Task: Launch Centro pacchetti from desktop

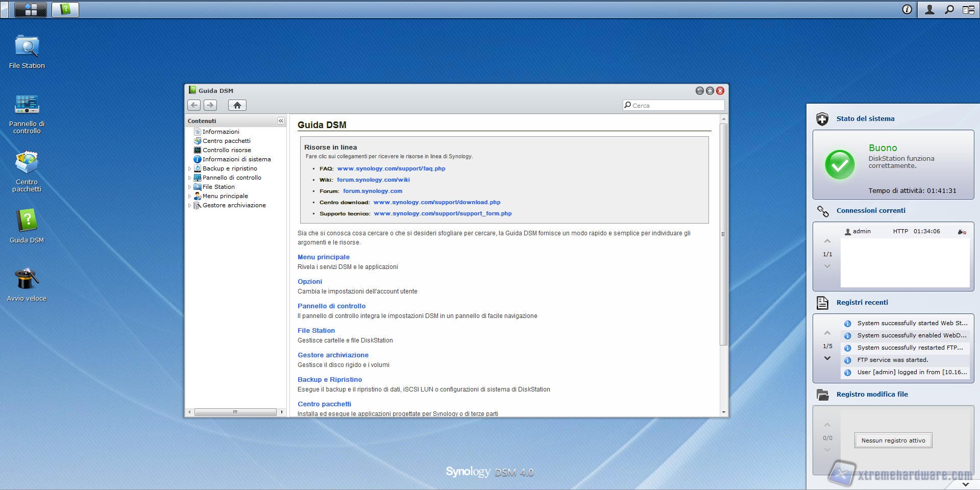Action: click(27, 163)
